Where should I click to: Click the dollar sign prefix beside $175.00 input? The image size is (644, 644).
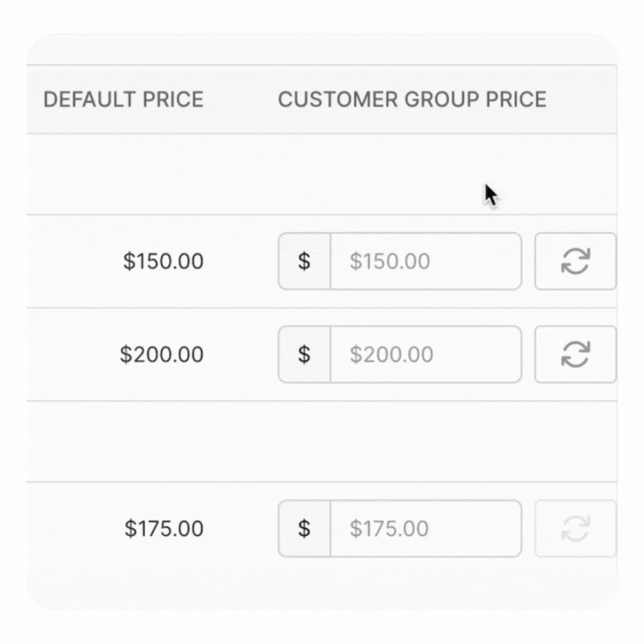coord(304,528)
